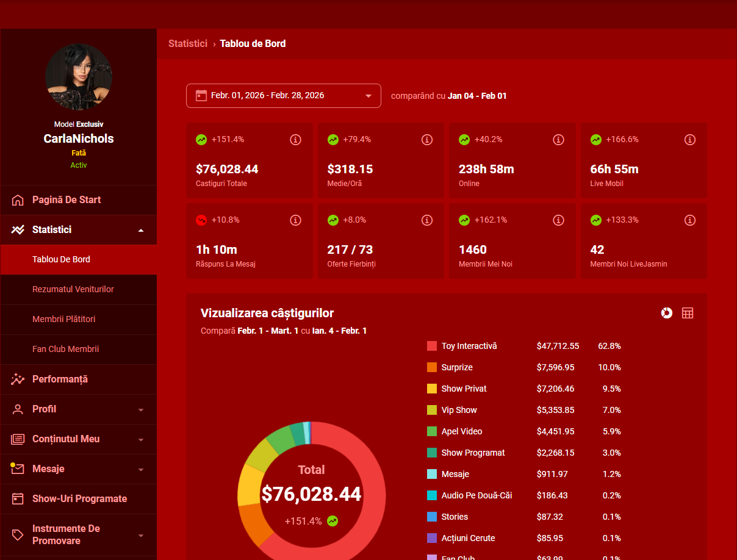Viewport: 737px width, 560px height.
Task: Switch earnings view to pie chart icon
Action: 667,313
